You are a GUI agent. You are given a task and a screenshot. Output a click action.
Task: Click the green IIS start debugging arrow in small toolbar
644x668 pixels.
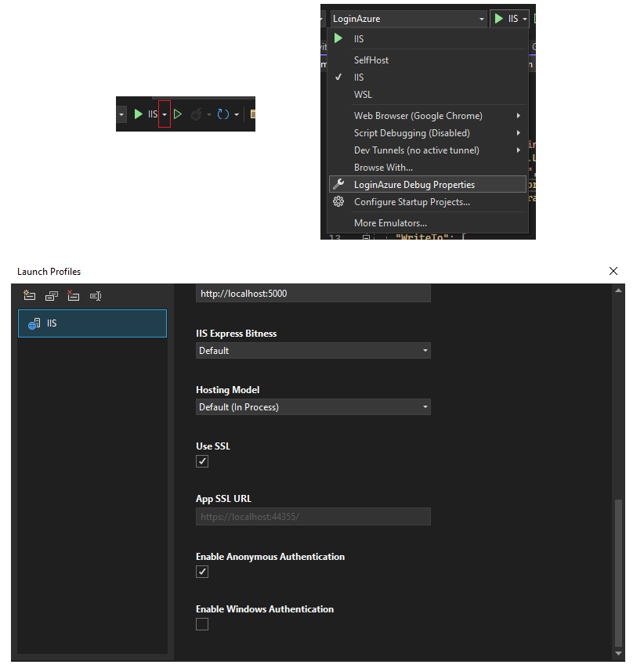point(139,114)
